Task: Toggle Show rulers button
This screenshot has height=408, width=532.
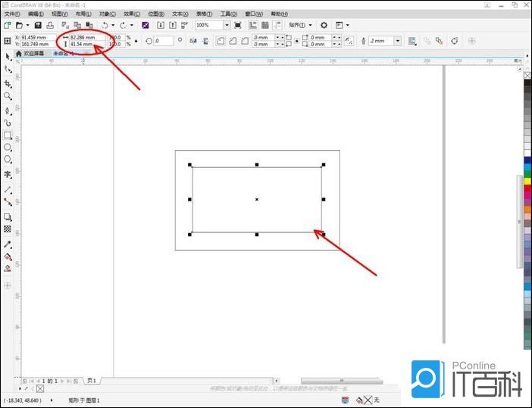Action: (x=253, y=25)
